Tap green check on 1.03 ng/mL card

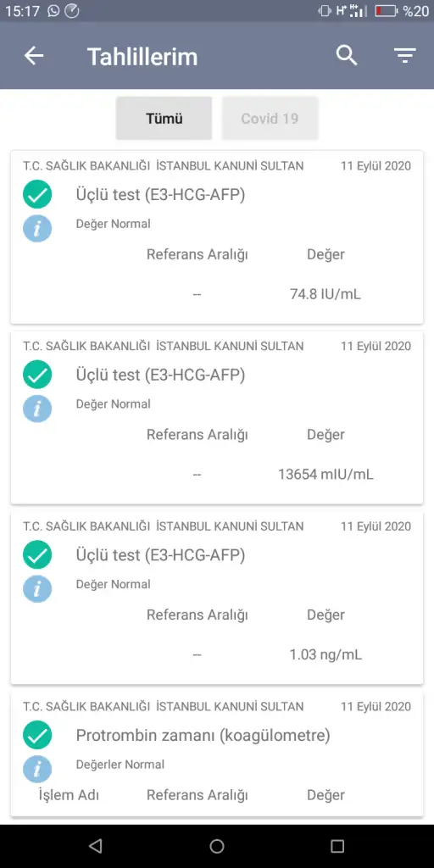[x=37, y=554]
